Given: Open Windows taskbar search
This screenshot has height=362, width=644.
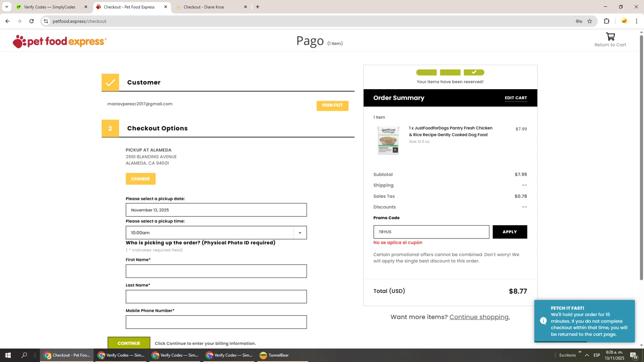Looking at the screenshot, I should (24, 355).
